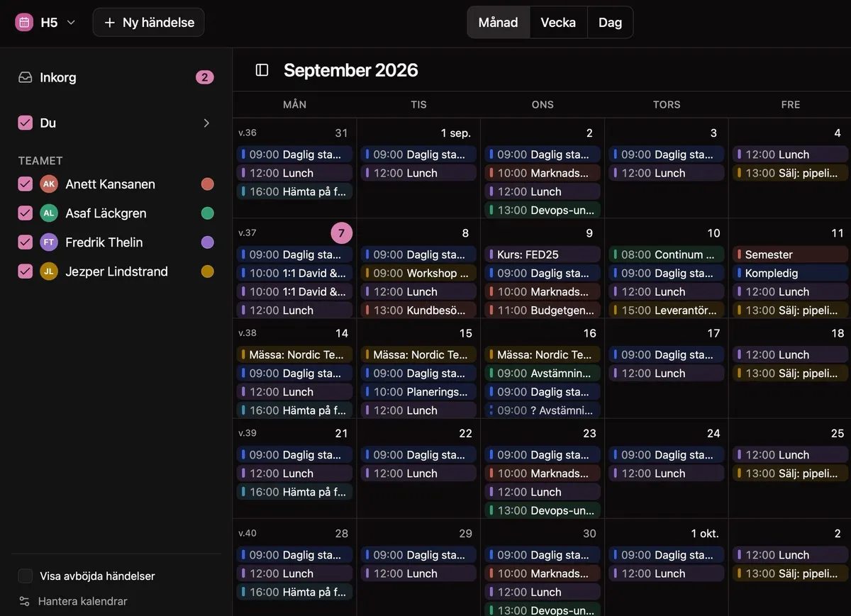Create new event with Ny händelse

(149, 23)
